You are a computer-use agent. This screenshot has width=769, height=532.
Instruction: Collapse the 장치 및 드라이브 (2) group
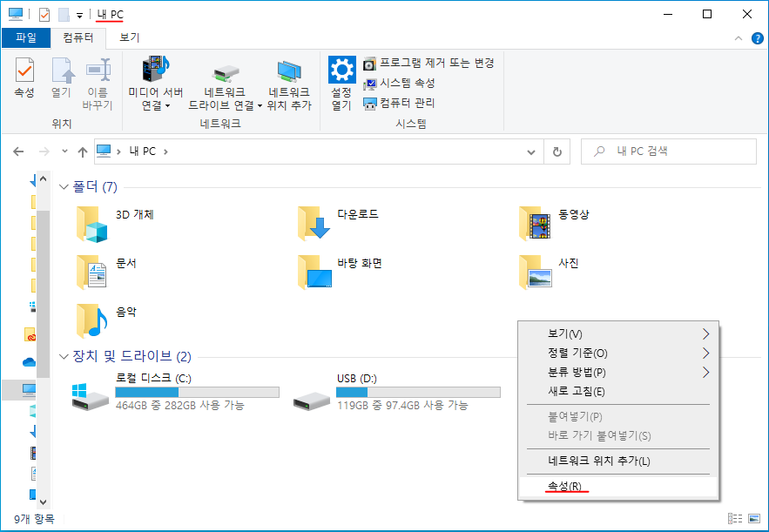pyautogui.click(x=64, y=356)
